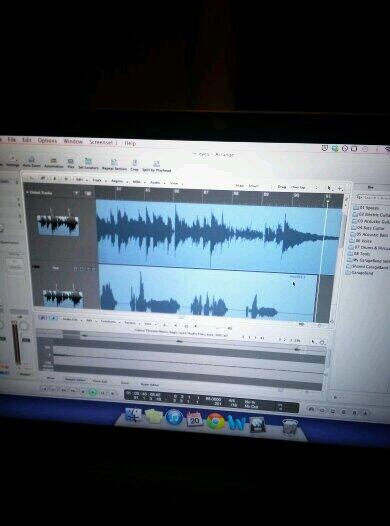Open the Edit menu
Viewport: 390px width, 526px height.
tap(26, 140)
